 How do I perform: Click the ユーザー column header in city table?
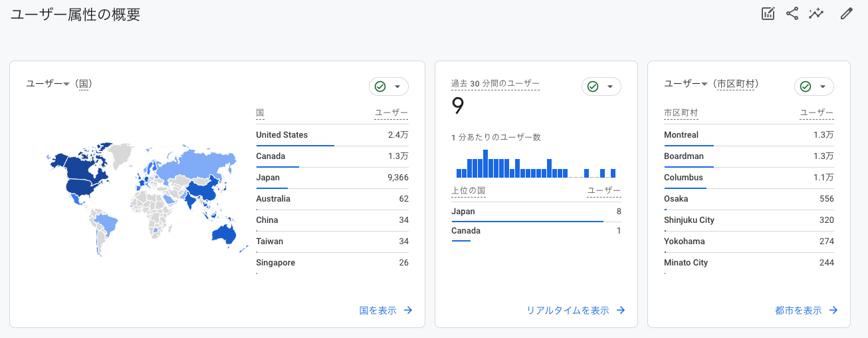(817, 113)
